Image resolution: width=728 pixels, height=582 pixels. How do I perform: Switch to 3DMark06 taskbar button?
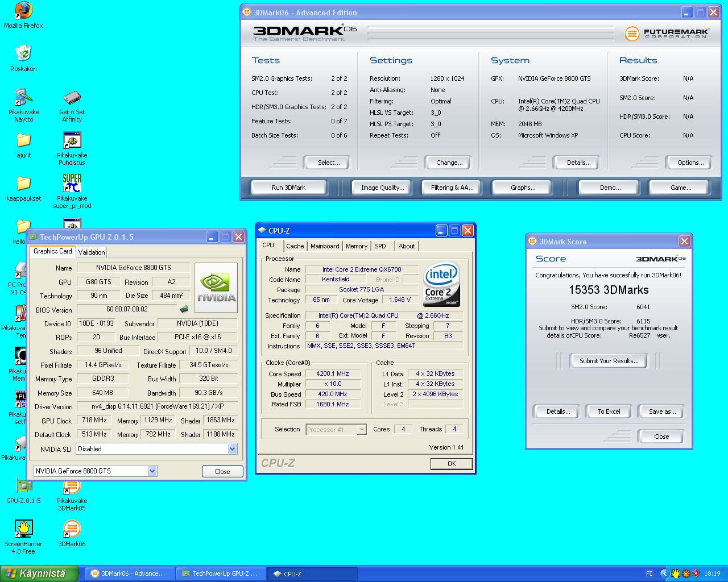pyautogui.click(x=130, y=573)
